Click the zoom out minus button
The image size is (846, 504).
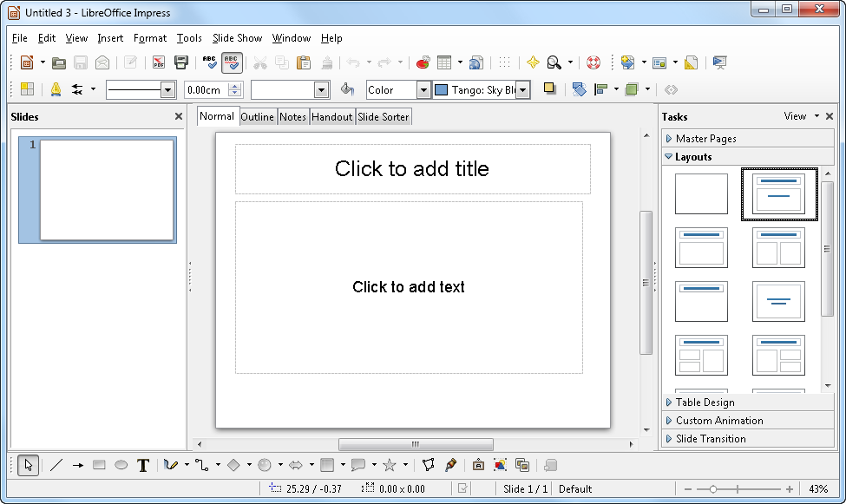tap(687, 489)
